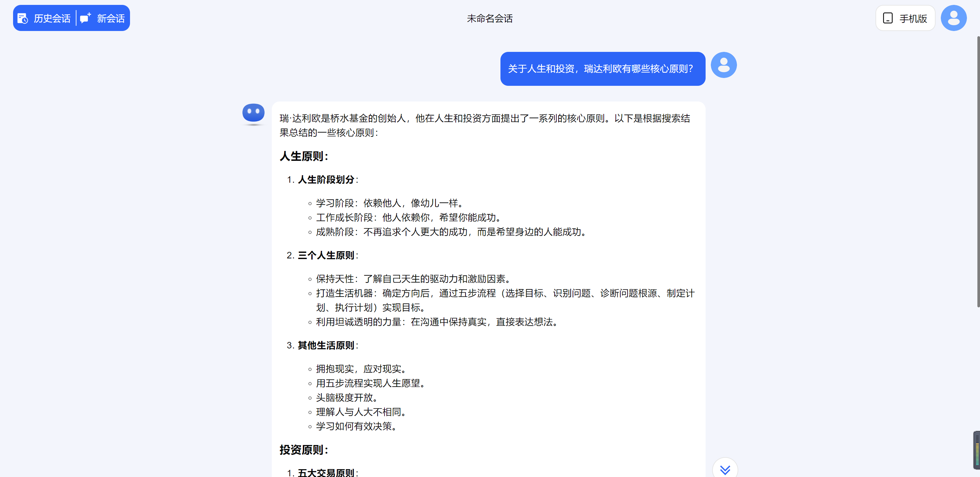Viewport: 980px width, 477px height.
Task: Open 历史会话 conversation history
Action: tap(52, 18)
